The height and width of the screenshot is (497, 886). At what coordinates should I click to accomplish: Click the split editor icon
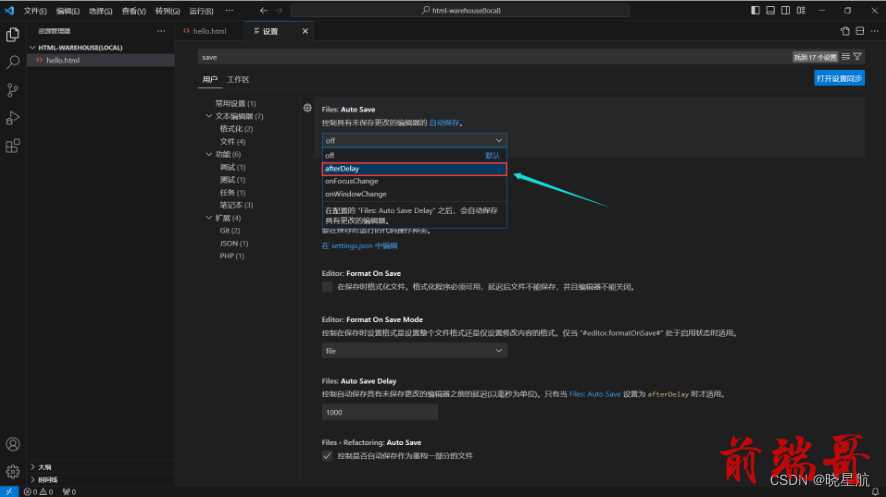[860, 31]
